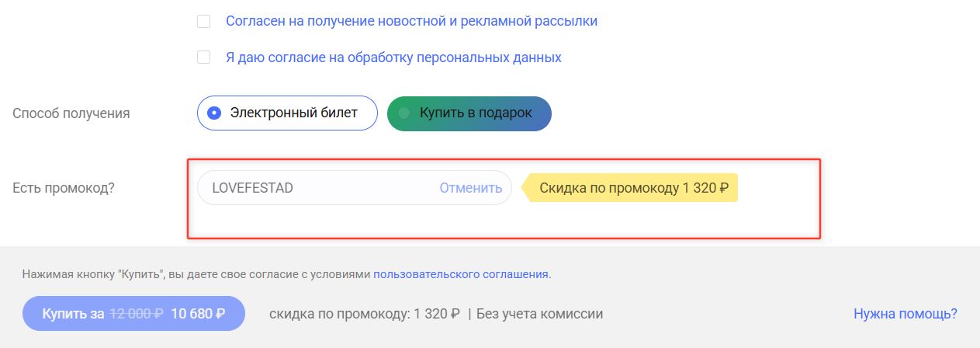Cancel the promo code with Отменить
The image size is (980, 348).
[471, 188]
